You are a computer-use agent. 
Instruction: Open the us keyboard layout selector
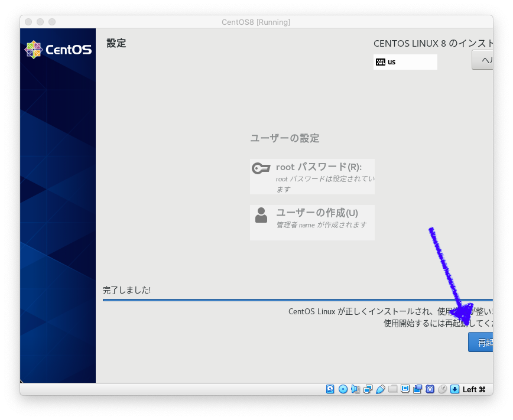coord(405,61)
